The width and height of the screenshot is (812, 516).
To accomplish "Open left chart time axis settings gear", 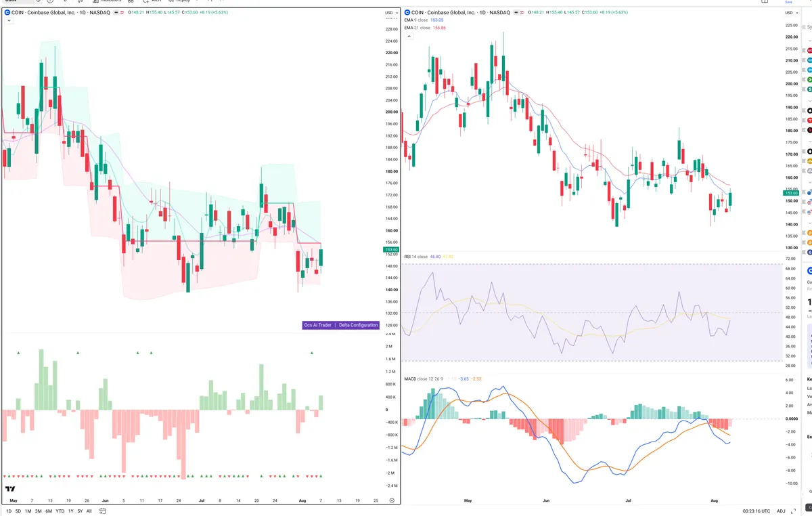I will [x=392, y=500].
